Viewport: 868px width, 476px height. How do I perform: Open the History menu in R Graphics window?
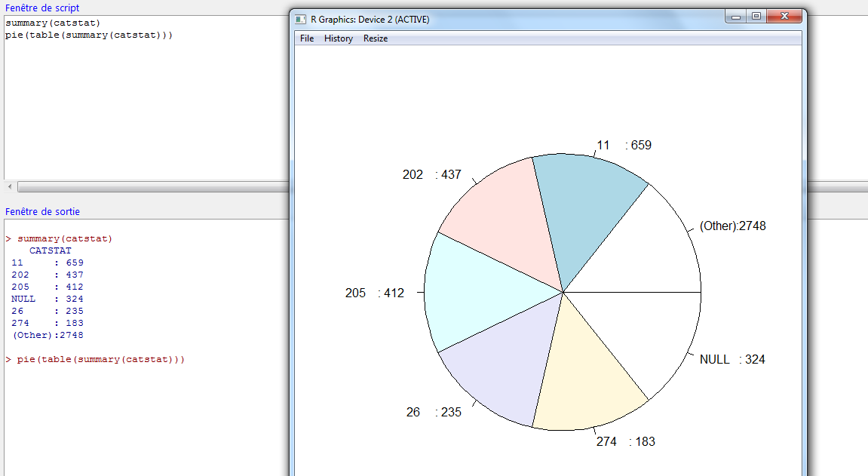(x=339, y=38)
